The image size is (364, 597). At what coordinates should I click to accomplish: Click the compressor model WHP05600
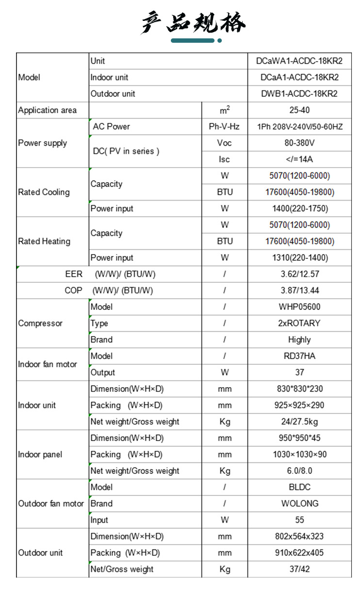(299, 307)
